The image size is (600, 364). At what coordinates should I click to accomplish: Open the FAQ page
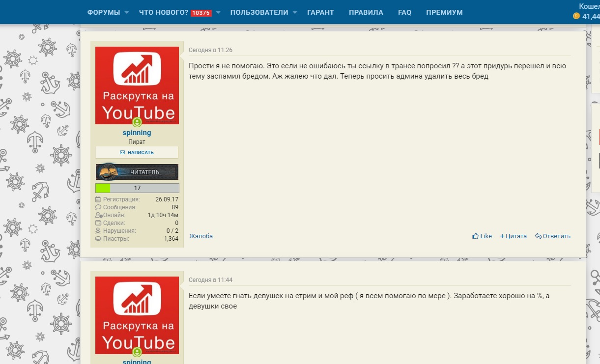pyautogui.click(x=405, y=12)
